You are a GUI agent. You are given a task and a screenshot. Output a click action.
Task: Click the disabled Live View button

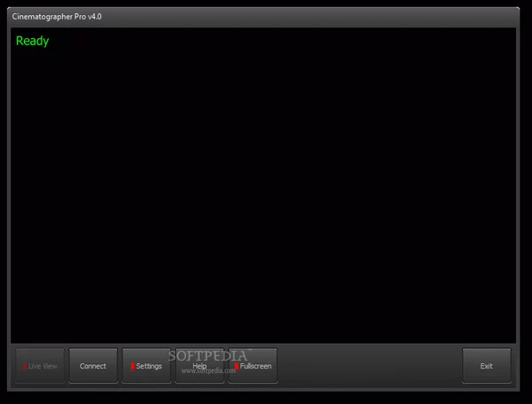point(40,366)
